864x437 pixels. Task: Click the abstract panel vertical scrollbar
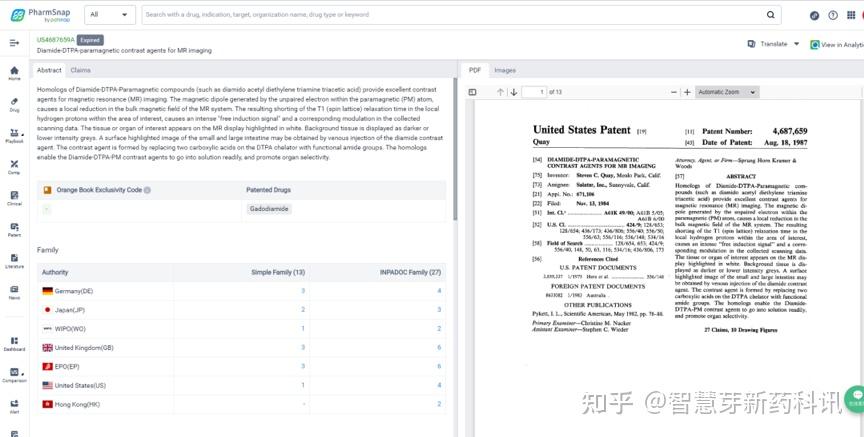pos(455,149)
